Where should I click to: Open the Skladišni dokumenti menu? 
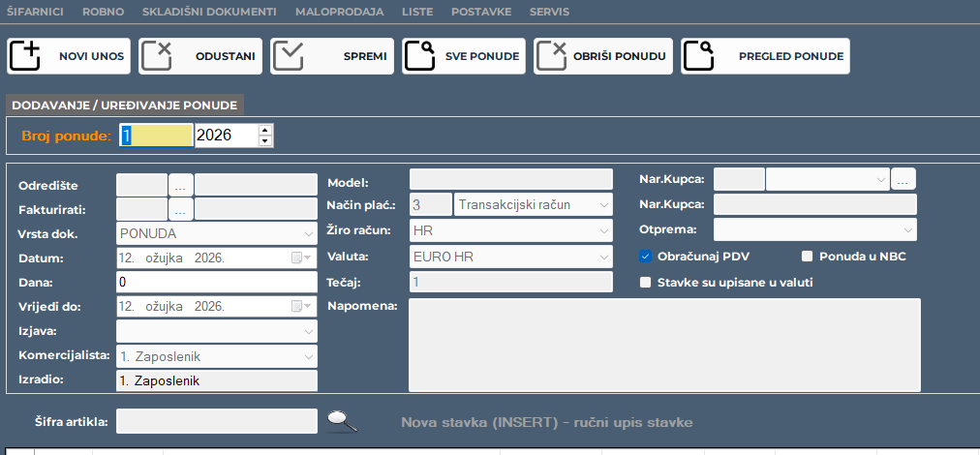(208, 12)
